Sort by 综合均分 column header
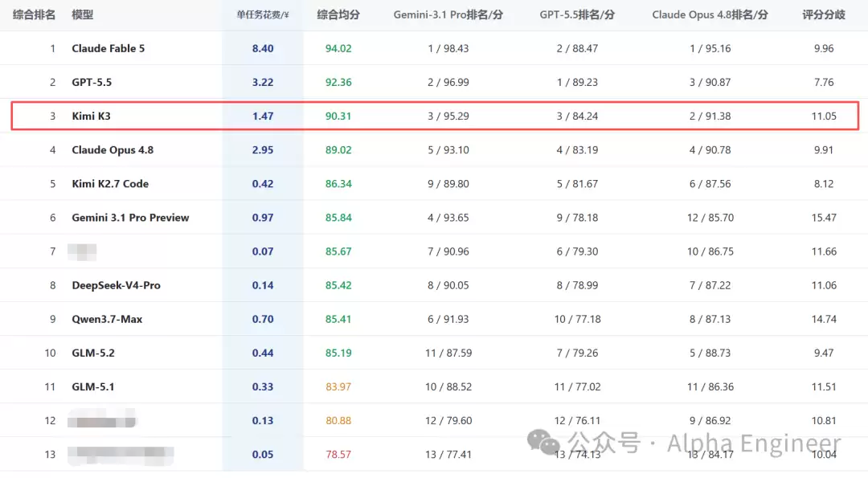 tap(338, 15)
